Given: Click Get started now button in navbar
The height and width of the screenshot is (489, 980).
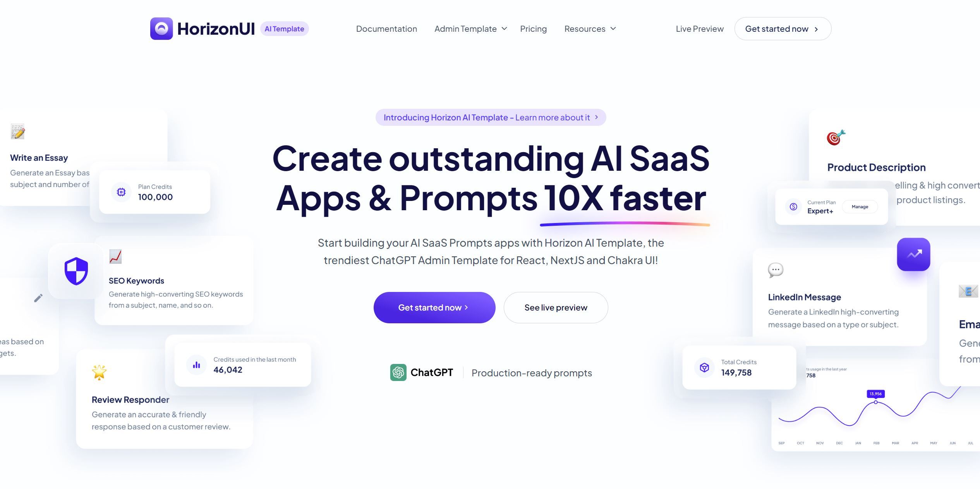Looking at the screenshot, I should click(x=783, y=28).
